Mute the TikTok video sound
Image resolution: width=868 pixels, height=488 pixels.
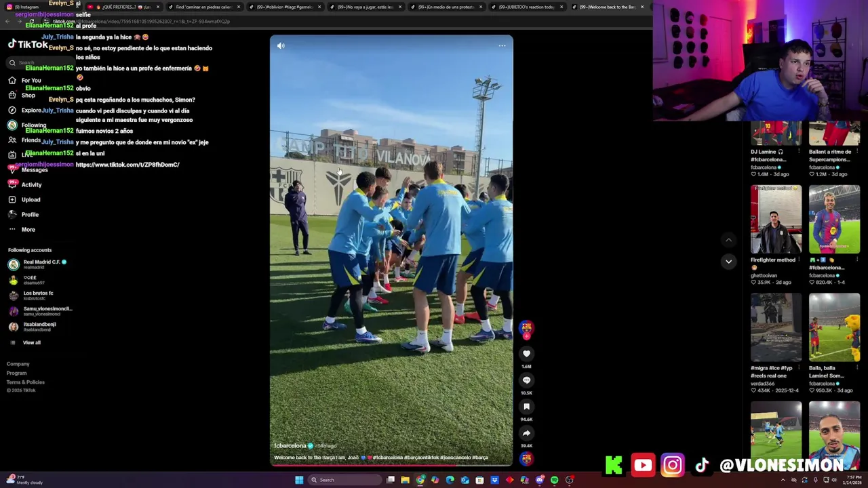point(281,46)
